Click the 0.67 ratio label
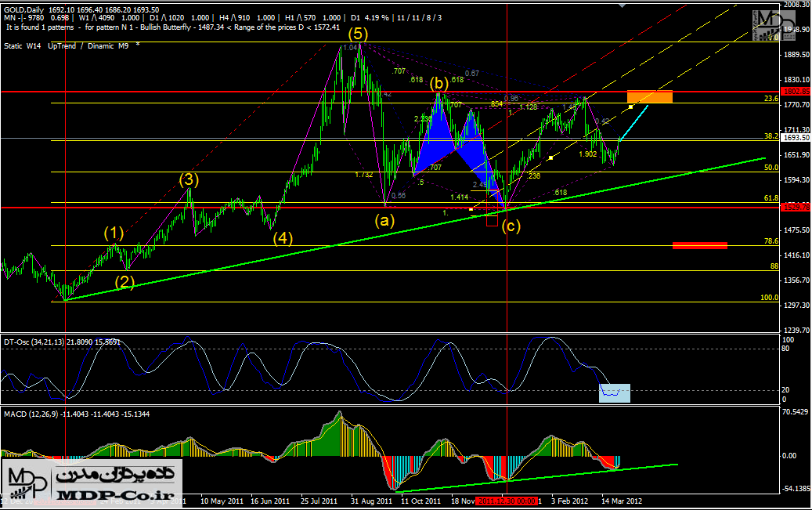Image resolution: width=812 pixels, height=510 pixels. (x=471, y=73)
